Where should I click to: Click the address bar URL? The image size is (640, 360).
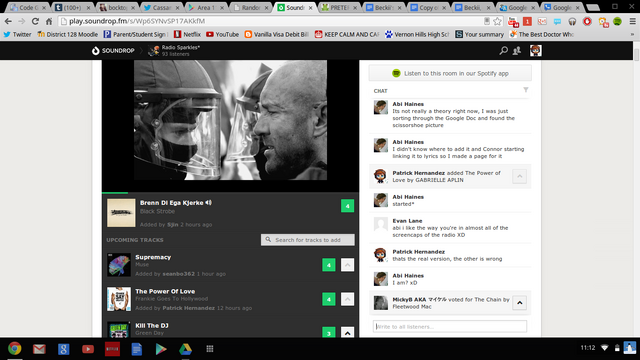pyautogui.click(x=137, y=21)
